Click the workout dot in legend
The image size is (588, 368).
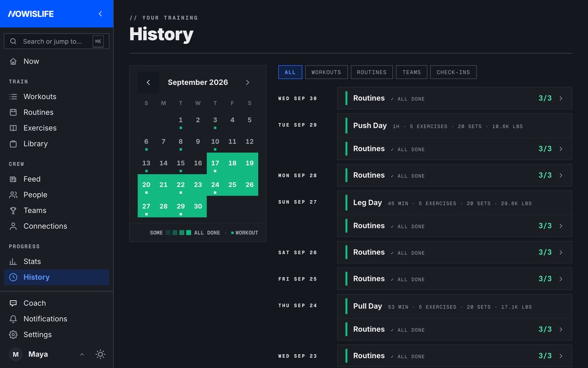coord(232,233)
